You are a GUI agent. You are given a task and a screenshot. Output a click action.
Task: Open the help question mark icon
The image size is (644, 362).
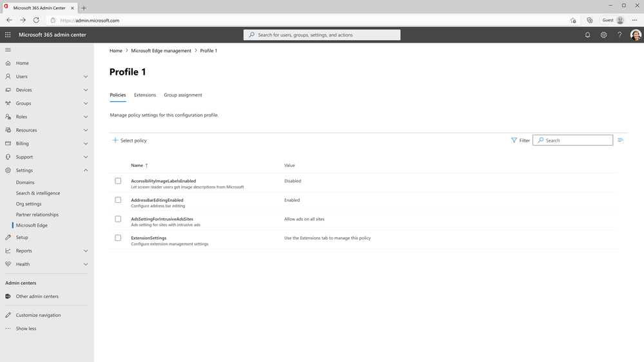point(620,35)
